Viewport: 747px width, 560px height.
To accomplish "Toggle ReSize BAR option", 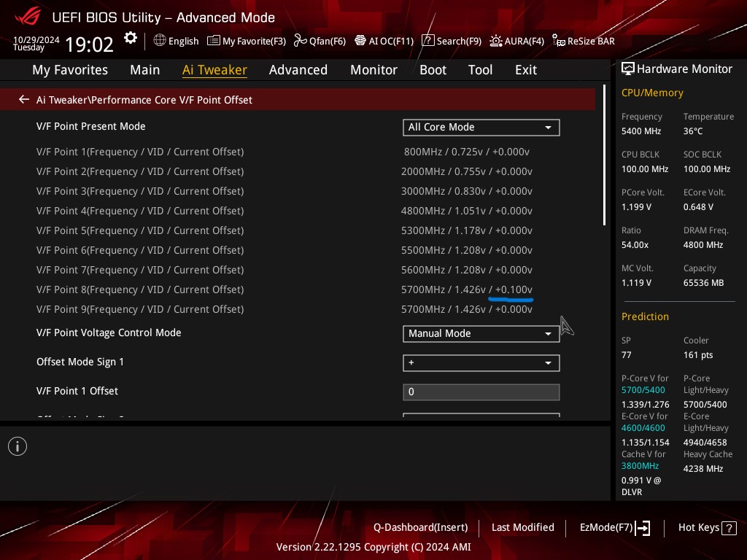I will [x=584, y=41].
